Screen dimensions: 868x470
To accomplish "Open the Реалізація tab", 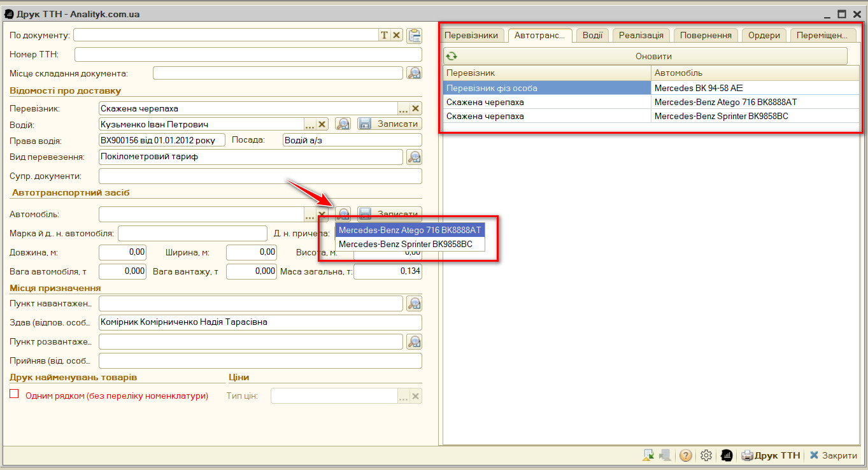I will pos(641,36).
